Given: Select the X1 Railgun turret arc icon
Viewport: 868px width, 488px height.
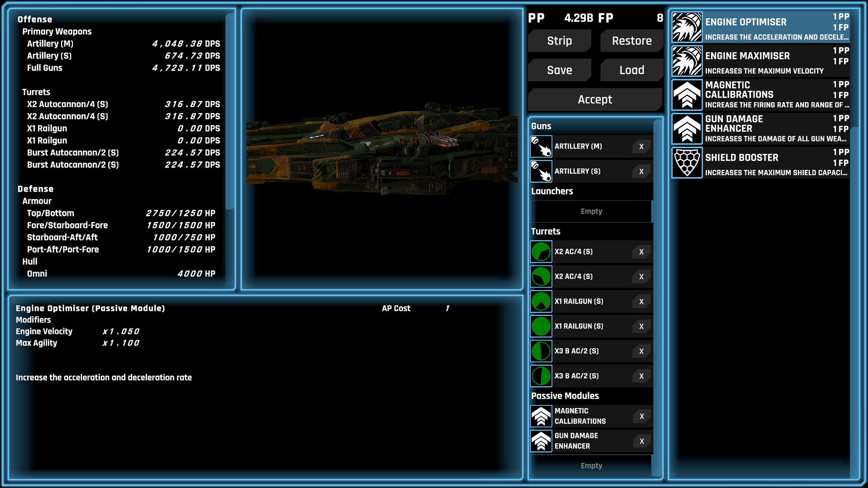Looking at the screenshot, I should 541,301.
